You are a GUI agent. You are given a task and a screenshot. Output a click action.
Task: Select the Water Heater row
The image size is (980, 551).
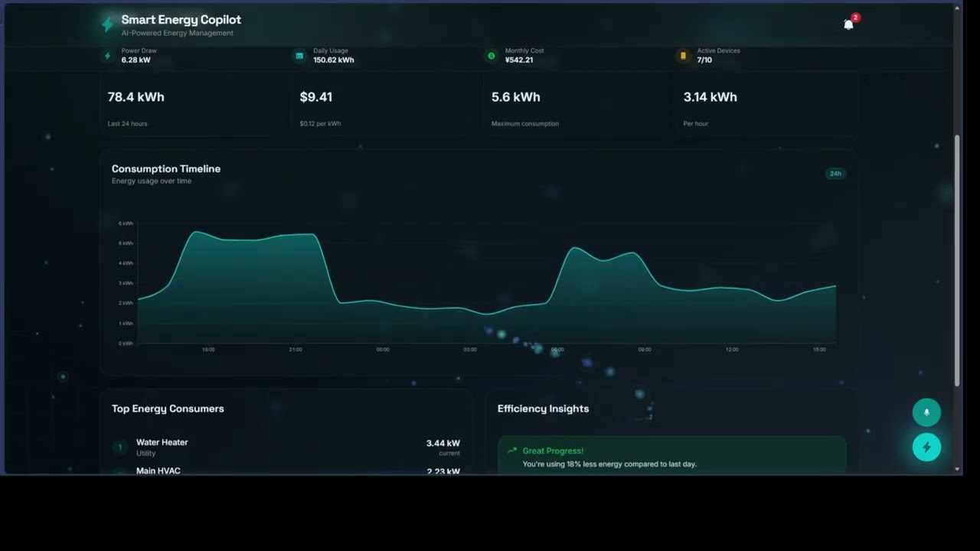[286, 448]
